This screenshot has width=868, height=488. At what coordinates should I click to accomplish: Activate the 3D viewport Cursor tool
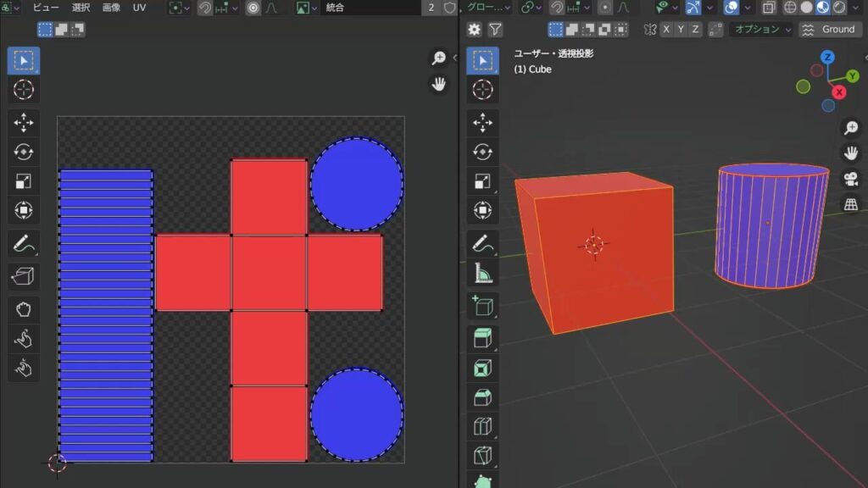[x=482, y=90]
